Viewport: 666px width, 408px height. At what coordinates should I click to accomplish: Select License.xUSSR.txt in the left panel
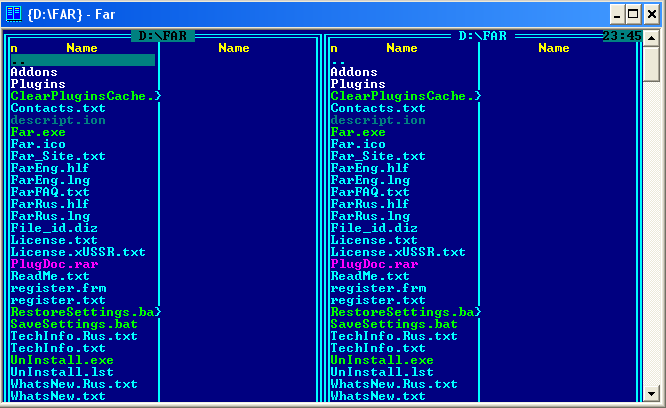(x=78, y=252)
